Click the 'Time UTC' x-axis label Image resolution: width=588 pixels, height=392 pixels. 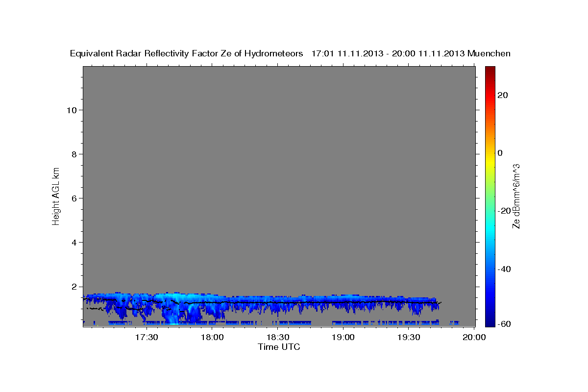click(x=279, y=347)
